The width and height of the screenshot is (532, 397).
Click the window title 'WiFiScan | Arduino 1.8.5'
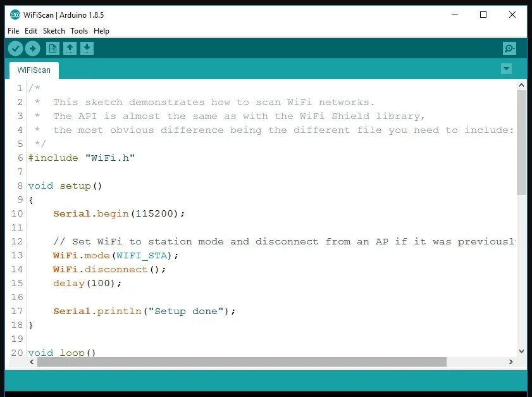63,15
